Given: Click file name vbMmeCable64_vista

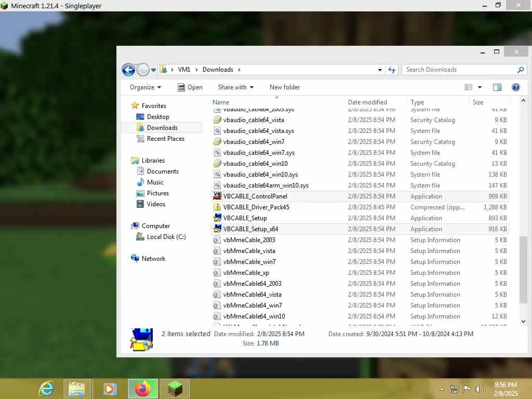Looking at the screenshot, I should click(252, 295).
